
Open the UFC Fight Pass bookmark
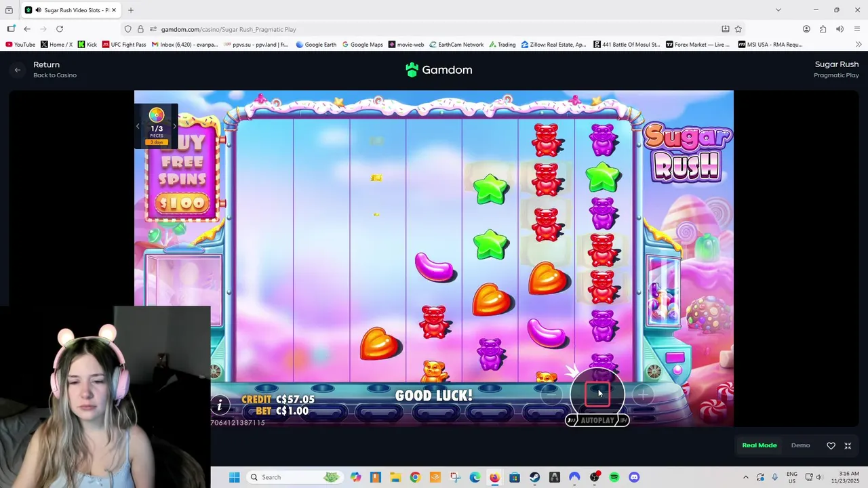pos(124,45)
